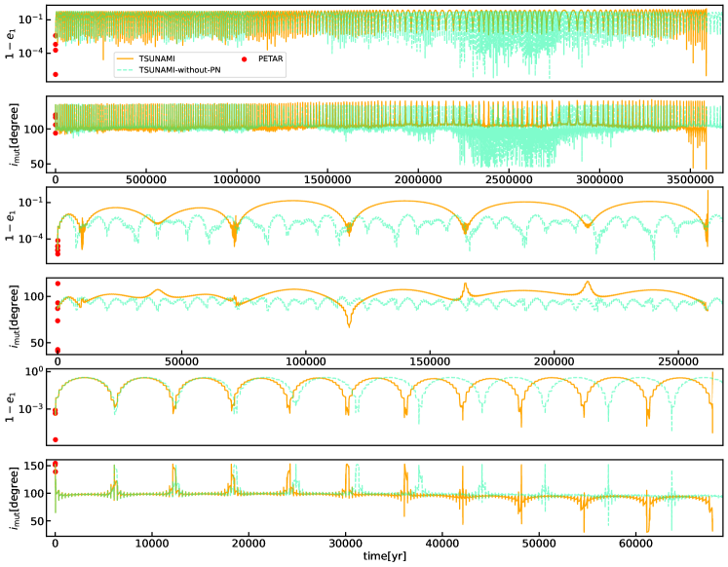The width and height of the screenshot is (728, 567).
Task: Click the dashed TSUNAMI-without-PN legend line sample
Action: coord(124,70)
